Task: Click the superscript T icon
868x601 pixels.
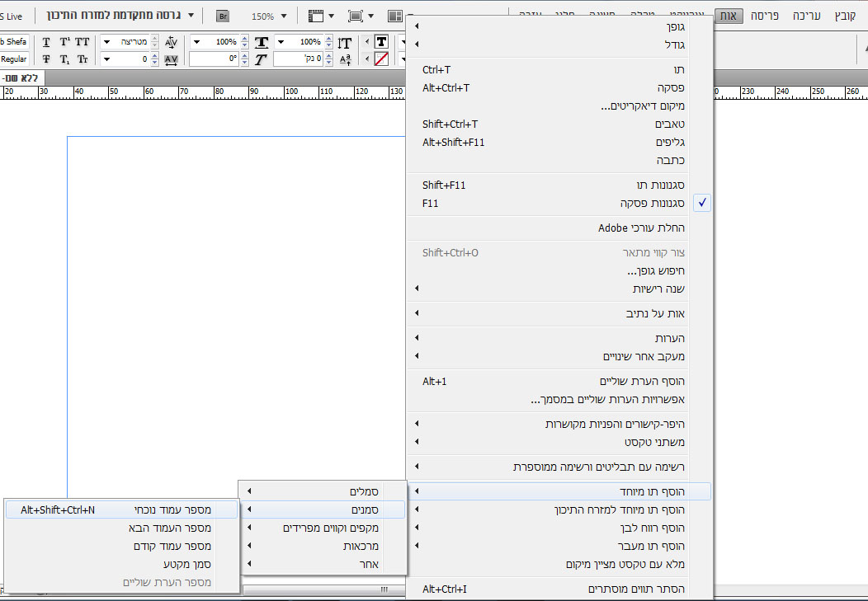Action: (x=64, y=42)
